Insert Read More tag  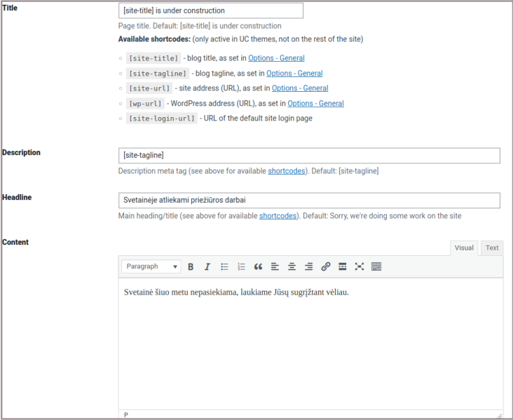(343, 267)
